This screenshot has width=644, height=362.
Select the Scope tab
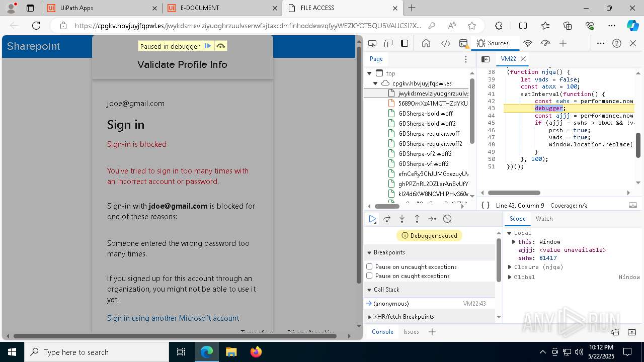coord(517,219)
